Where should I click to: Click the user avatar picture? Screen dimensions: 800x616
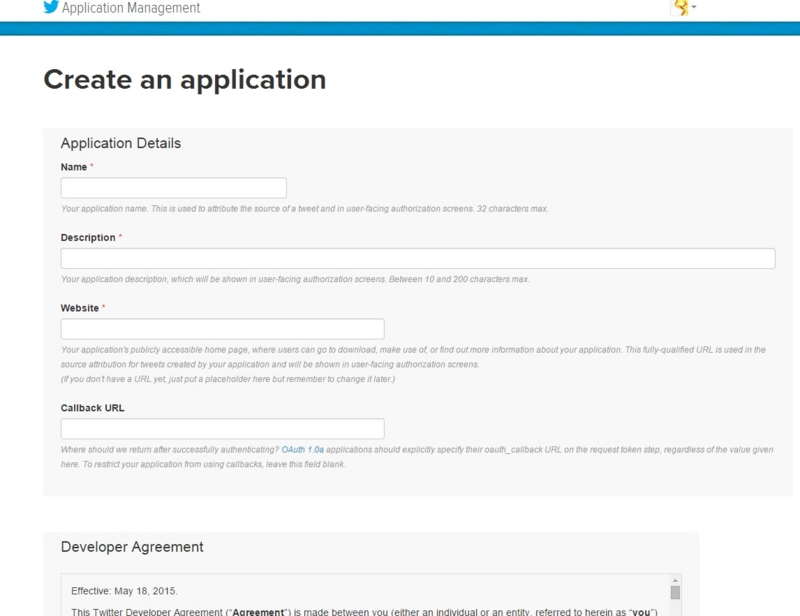[x=681, y=7]
